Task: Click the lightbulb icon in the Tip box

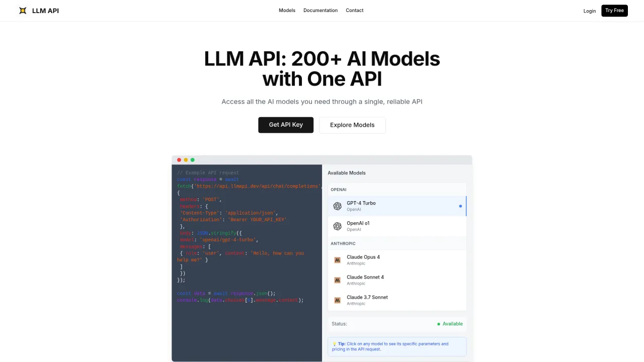Action: click(x=335, y=344)
